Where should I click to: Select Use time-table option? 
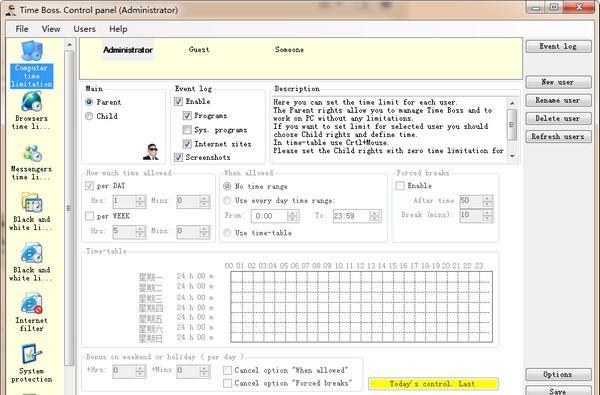click(227, 233)
